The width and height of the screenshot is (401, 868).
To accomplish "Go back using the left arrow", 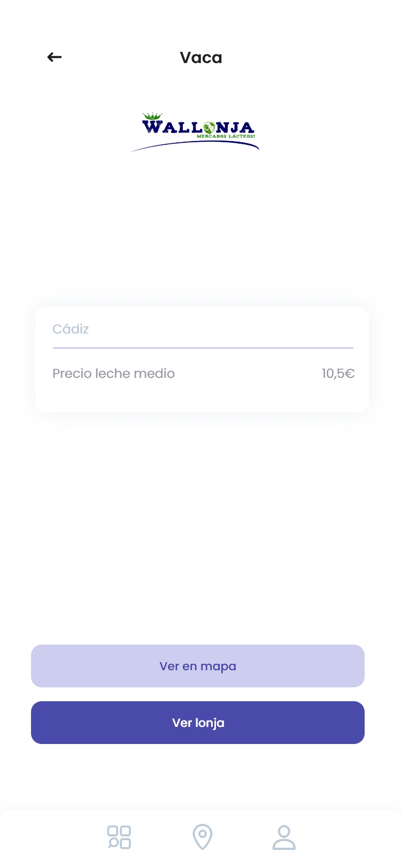I will coord(55,57).
